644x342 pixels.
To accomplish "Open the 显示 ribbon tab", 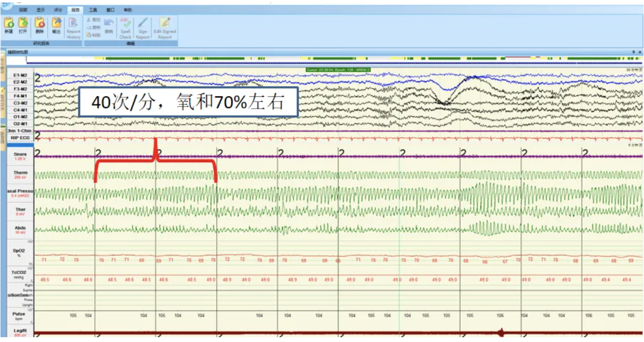I will (x=41, y=10).
